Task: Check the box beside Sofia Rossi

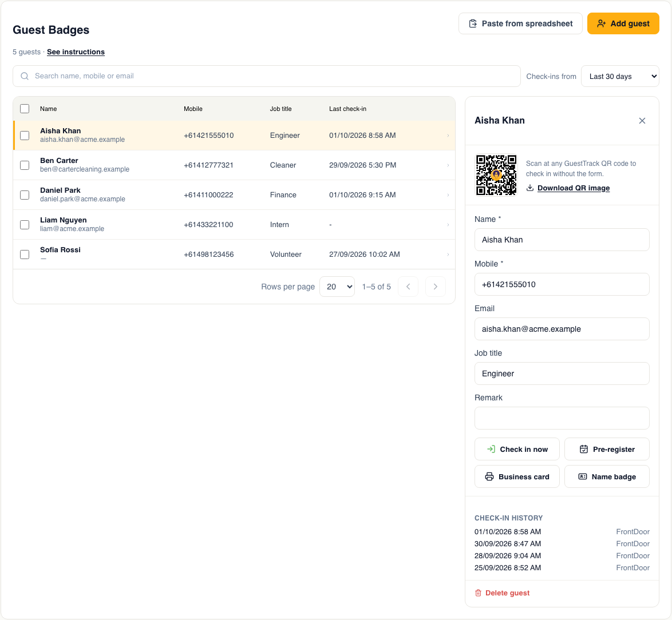Action: 25,255
